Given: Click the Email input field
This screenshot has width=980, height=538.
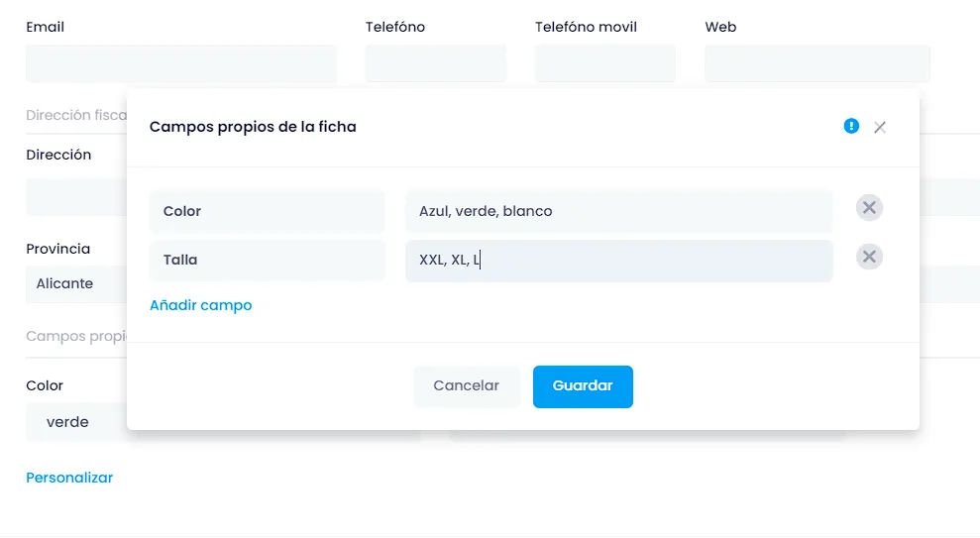Looking at the screenshot, I should pyautogui.click(x=181, y=63).
